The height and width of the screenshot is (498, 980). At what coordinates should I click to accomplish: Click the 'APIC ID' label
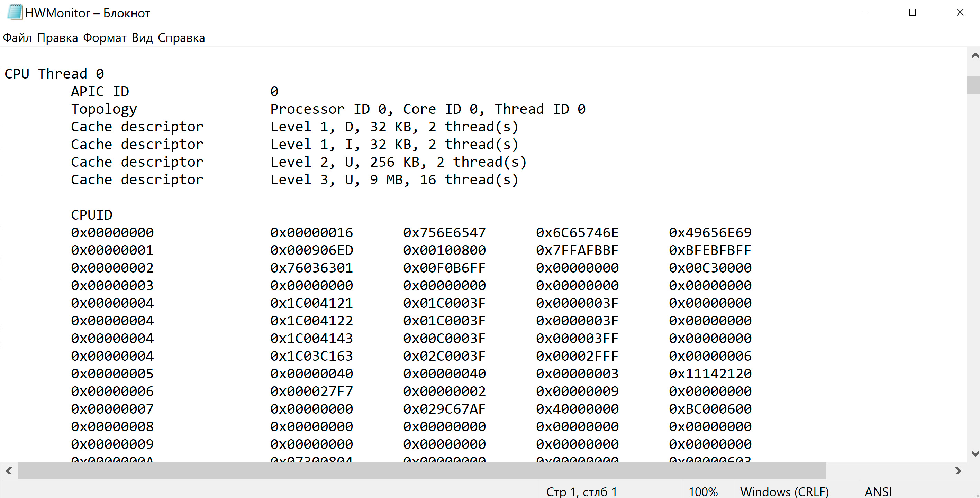click(x=100, y=91)
